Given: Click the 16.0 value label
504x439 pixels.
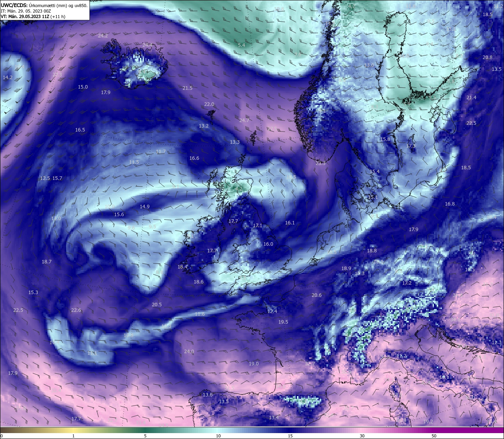Looking at the screenshot, I should tap(268, 244).
